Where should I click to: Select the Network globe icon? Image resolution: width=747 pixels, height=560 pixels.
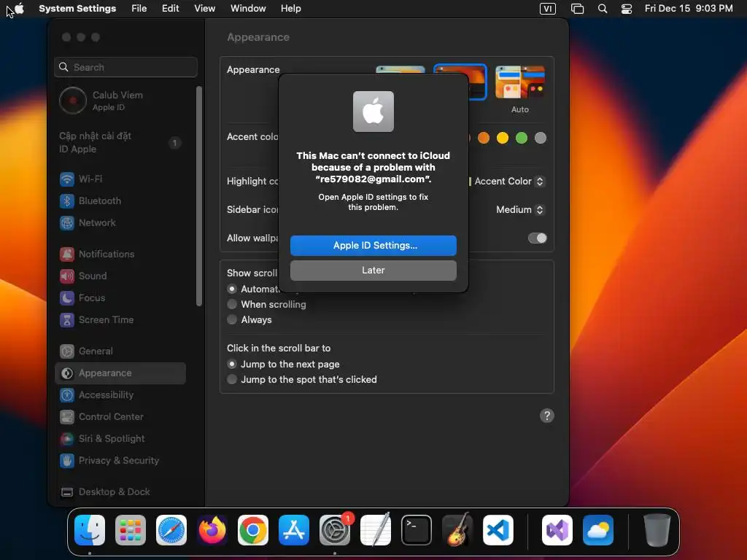[x=67, y=223]
